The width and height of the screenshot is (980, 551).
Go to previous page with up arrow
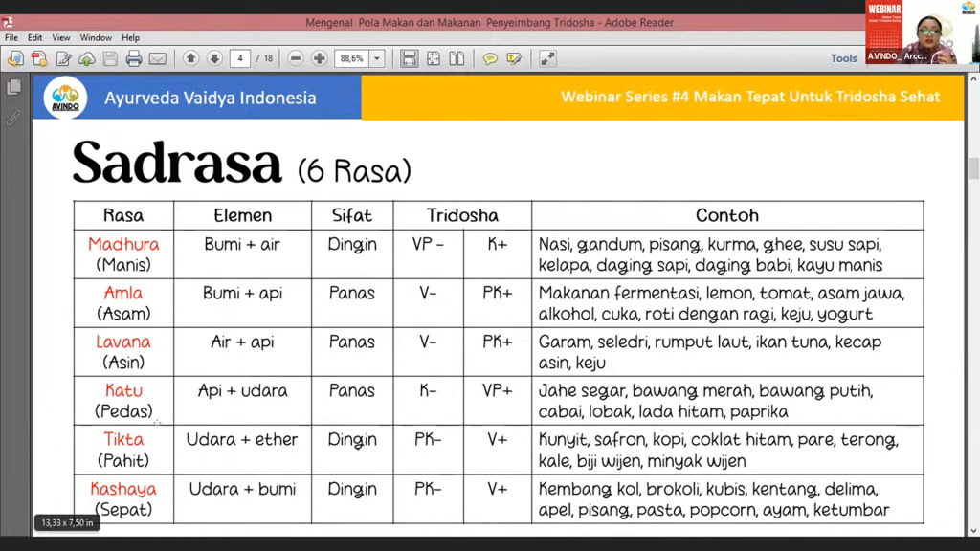[x=191, y=59]
